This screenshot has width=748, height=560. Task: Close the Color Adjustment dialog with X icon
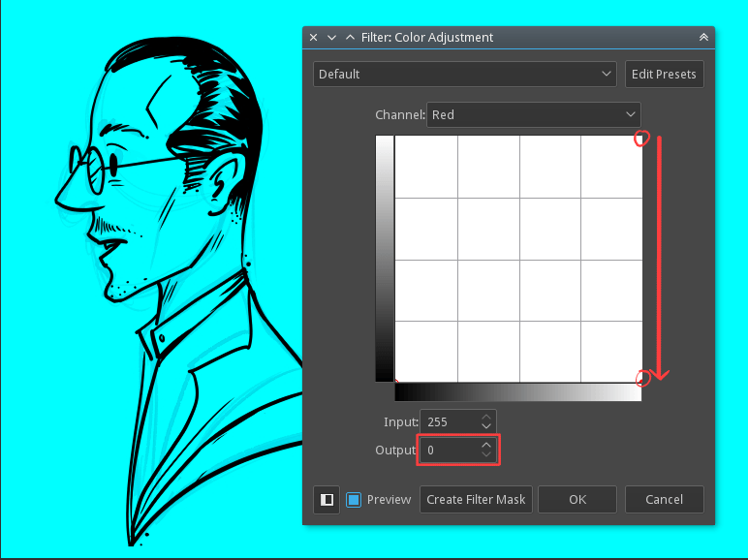click(x=313, y=37)
